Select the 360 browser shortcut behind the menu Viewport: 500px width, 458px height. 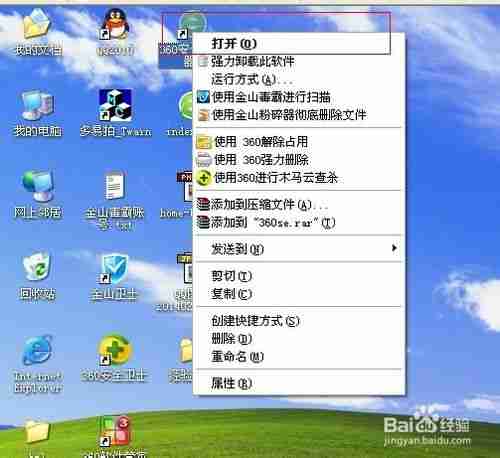point(192,25)
